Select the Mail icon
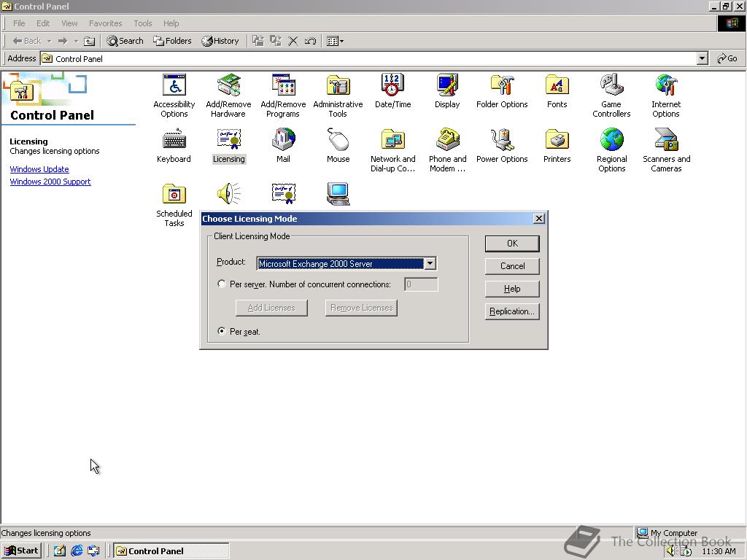747x560 pixels. [x=283, y=145]
